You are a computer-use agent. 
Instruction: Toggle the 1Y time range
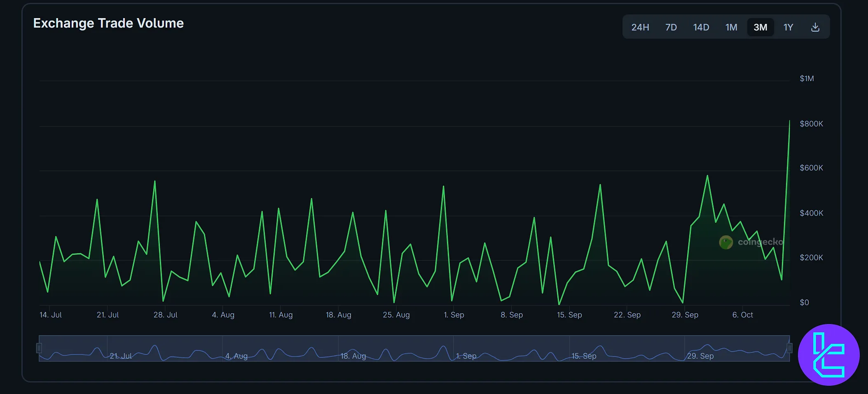[788, 27]
